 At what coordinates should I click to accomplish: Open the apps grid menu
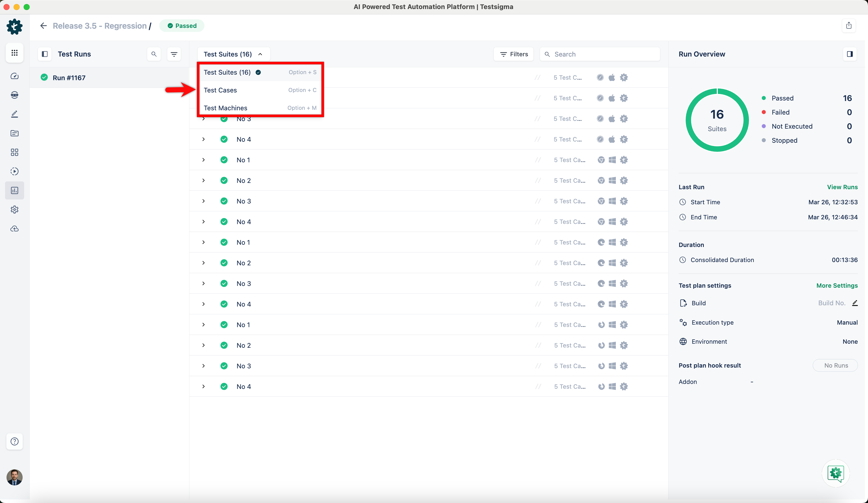[x=15, y=53]
